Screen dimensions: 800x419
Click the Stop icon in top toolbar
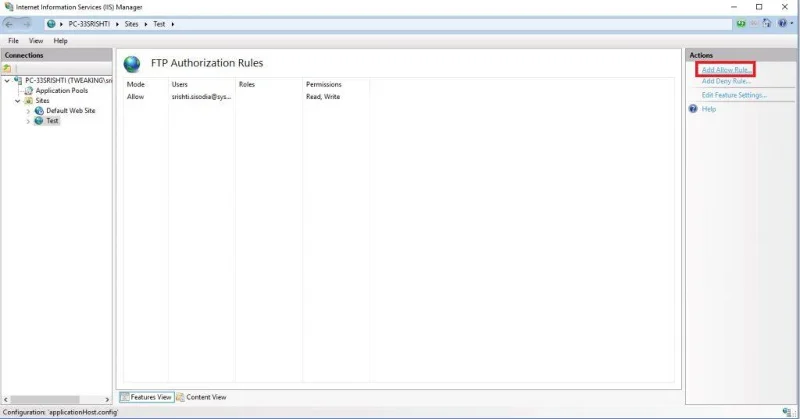pos(754,23)
